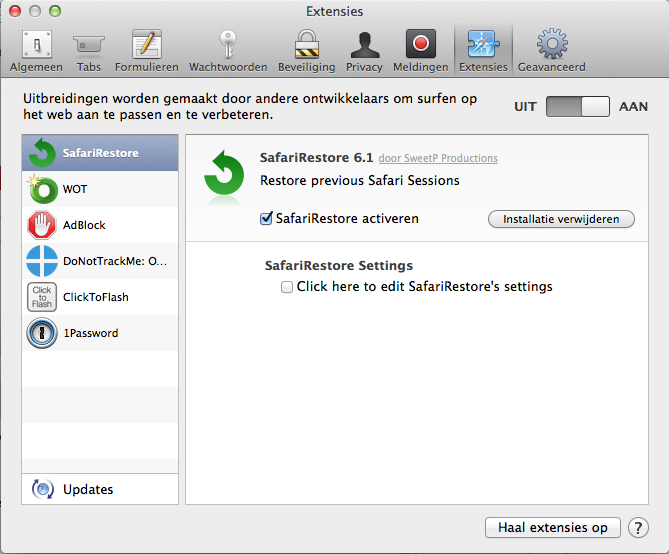Viewport: 669px width, 554px height.
Task: Select the WOT extension row
Action: point(100,189)
